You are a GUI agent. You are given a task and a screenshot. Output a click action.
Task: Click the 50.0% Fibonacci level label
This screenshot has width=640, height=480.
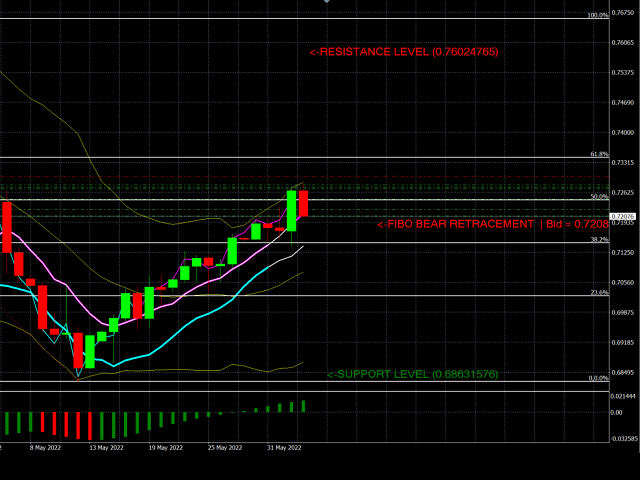click(599, 197)
